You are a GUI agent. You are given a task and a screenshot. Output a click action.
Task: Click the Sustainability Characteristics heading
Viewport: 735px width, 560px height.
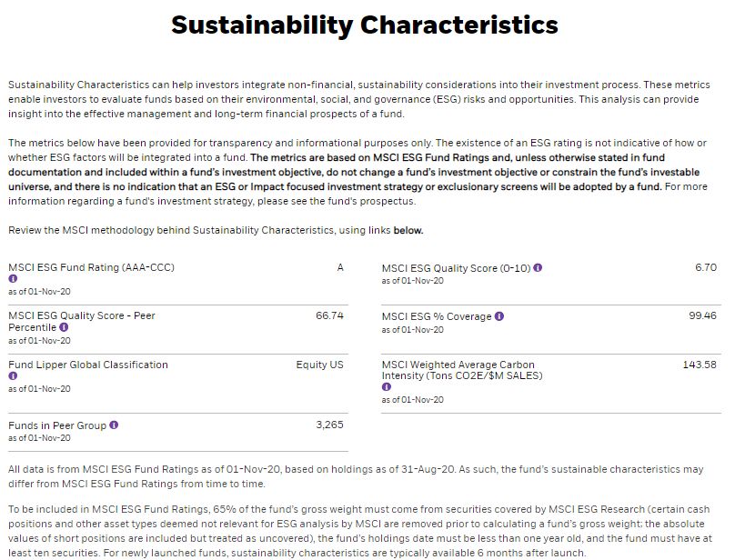tap(365, 25)
